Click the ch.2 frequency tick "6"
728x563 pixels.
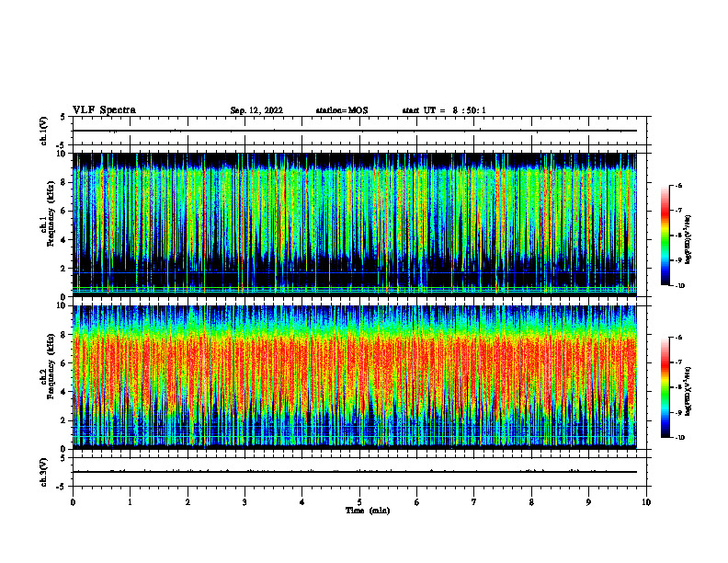[x=64, y=363]
